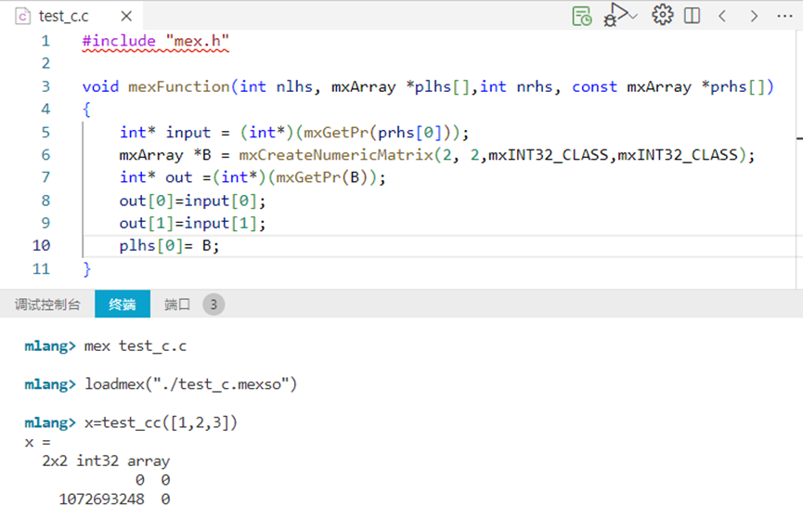Image resolution: width=803 pixels, height=532 pixels.
Task: Click mxCreateNumericMatrix in line 6
Action: click(x=336, y=155)
